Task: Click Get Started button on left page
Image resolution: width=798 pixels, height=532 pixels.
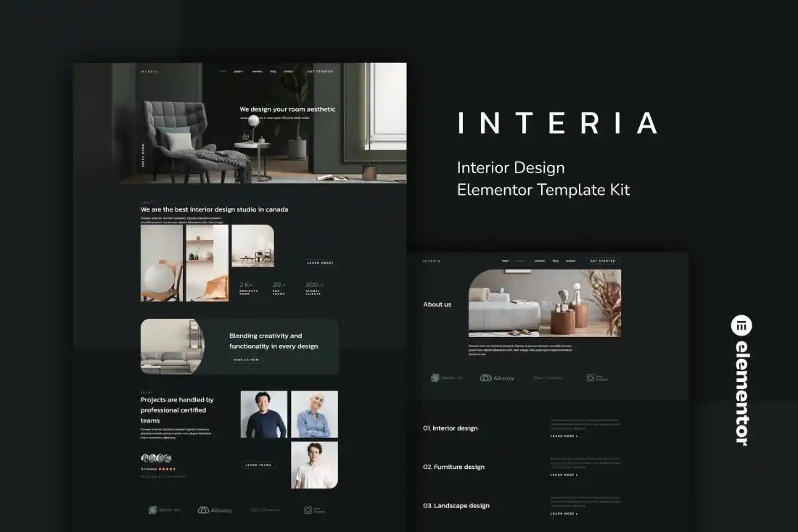Action: [x=320, y=72]
